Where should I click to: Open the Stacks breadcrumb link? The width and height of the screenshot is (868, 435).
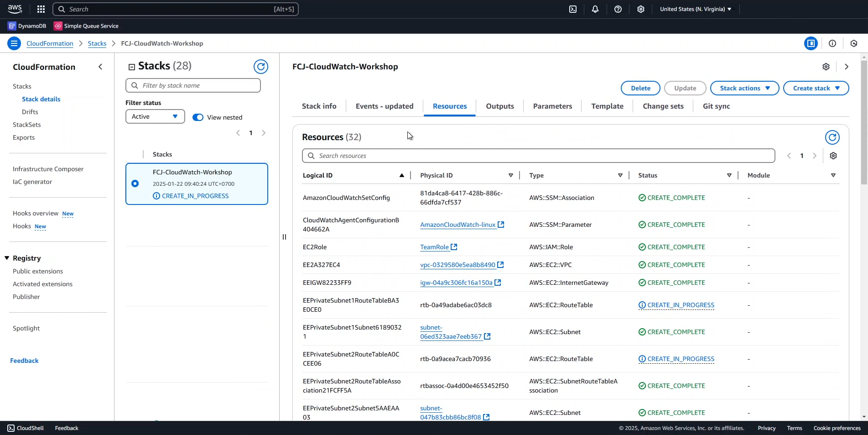[x=97, y=43]
